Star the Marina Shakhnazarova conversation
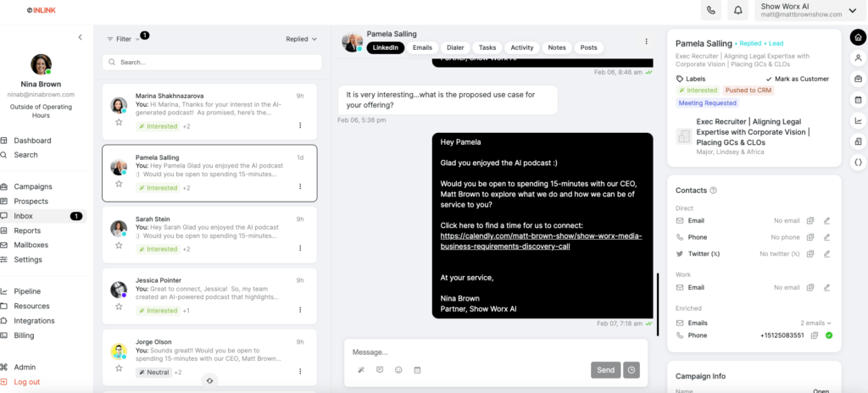 [x=119, y=122]
